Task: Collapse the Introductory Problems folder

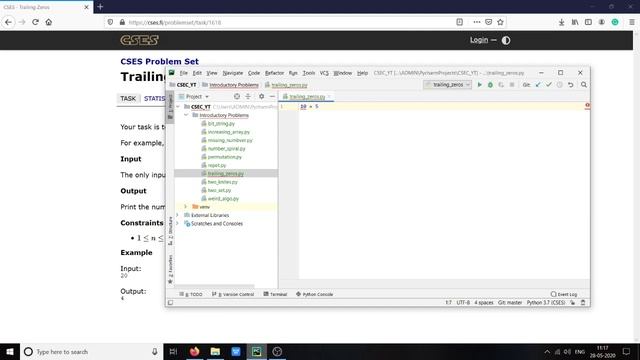Action: coord(186,116)
